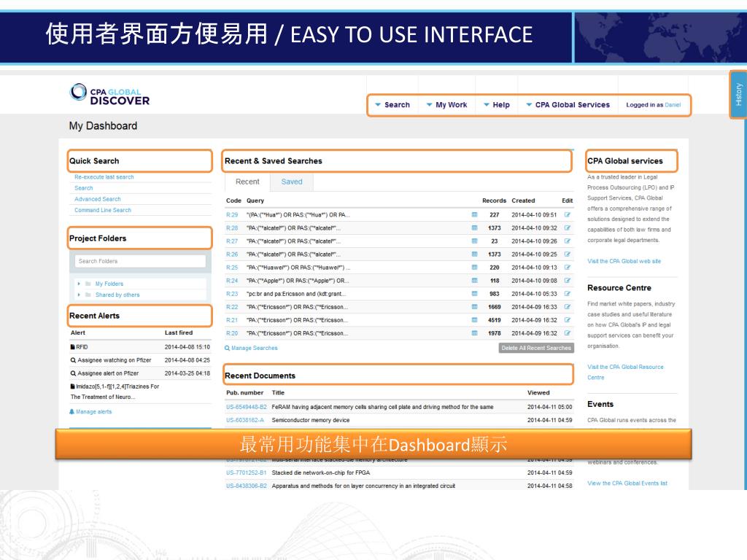Click the results table icon for R:25
This screenshot has width=747, height=560.
click(x=474, y=268)
